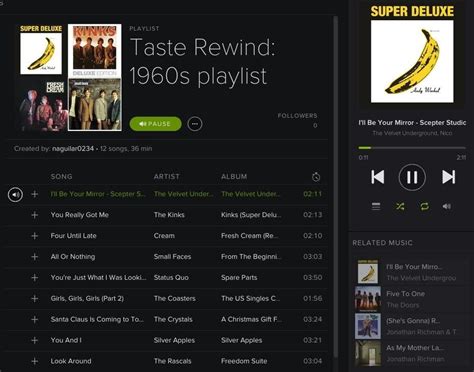Image resolution: width=474 pixels, height=372 pixels.
Task: Open album Kinks (Super Deluxe)
Action: click(251, 215)
